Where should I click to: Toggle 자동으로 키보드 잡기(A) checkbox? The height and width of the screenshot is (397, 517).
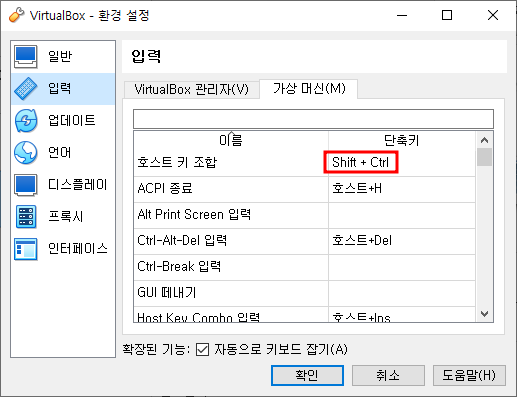click(x=202, y=350)
